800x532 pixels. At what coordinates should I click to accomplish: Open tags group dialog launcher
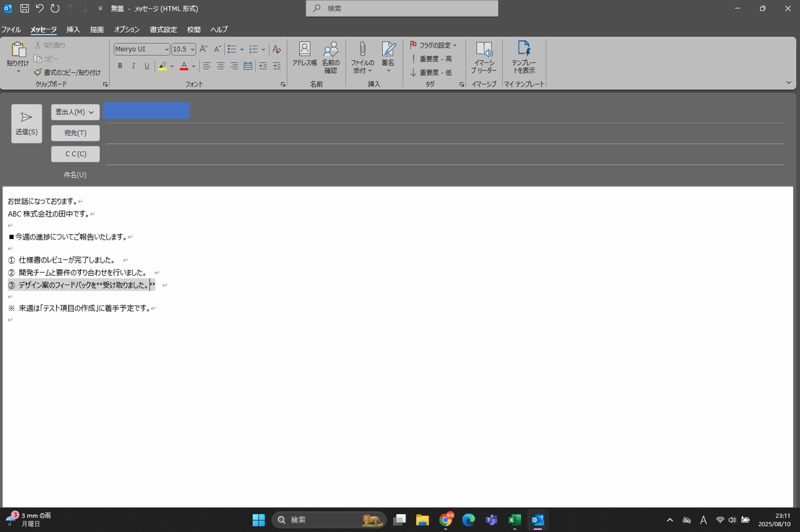(x=462, y=84)
